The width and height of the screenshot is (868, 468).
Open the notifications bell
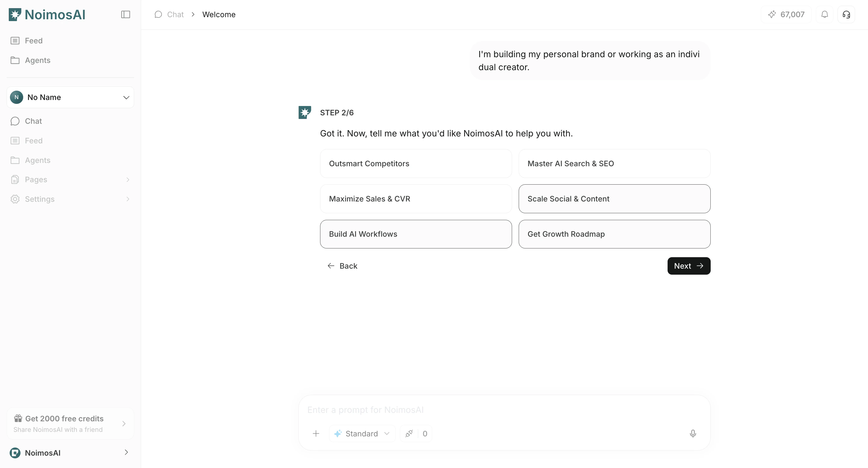[x=825, y=14]
